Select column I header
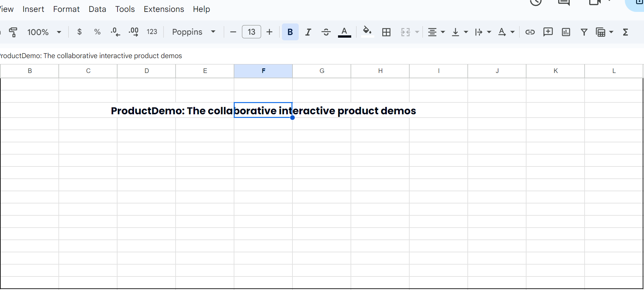This screenshot has width=644, height=290. 439,71
